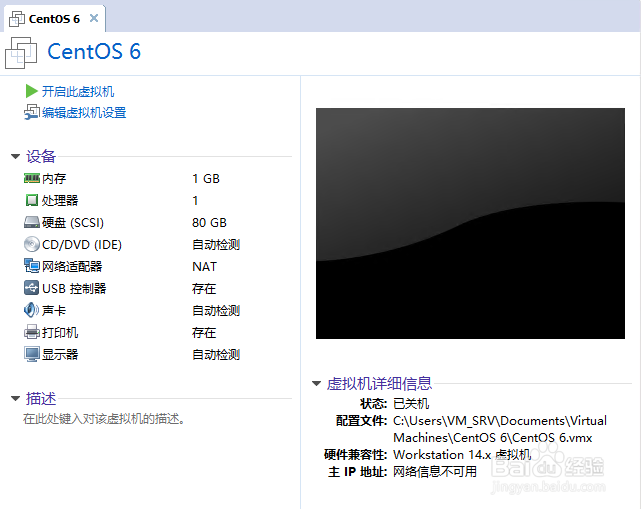The height and width of the screenshot is (509, 641).
Task: Click the Workstation 14.x 虚拟机 compatibility value
Action: pyautogui.click(x=462, y=455)
